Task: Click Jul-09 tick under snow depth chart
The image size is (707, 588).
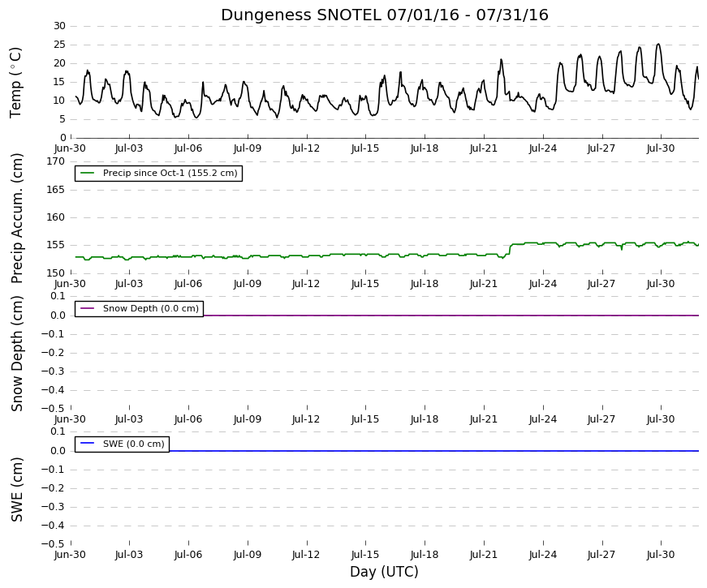Action: [247, 419]
